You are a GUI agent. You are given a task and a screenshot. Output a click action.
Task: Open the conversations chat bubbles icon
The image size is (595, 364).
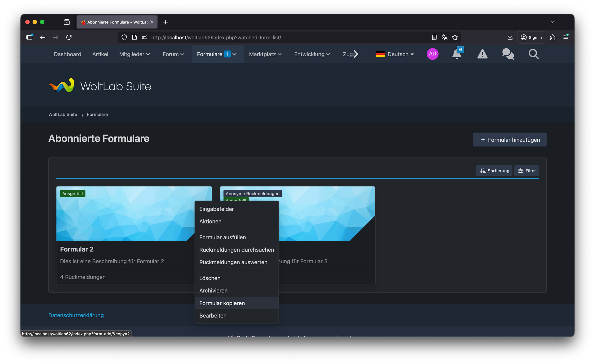pos(508,54)
